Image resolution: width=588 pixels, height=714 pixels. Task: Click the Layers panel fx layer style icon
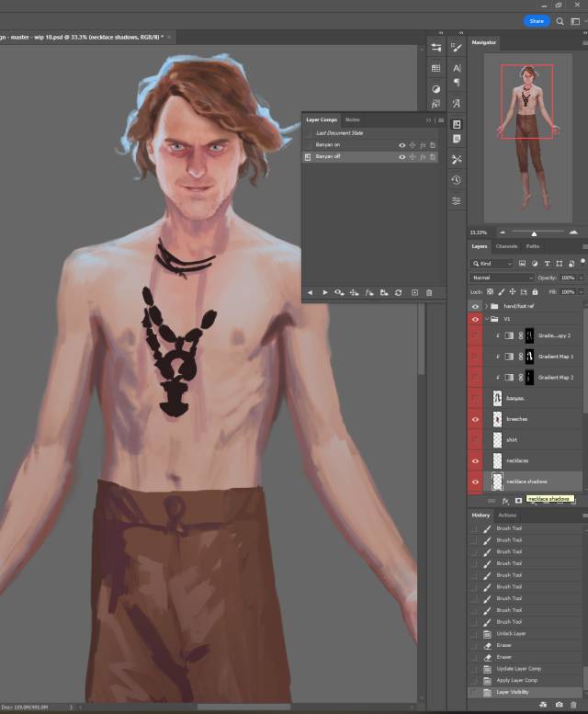(x=505, y=501)
